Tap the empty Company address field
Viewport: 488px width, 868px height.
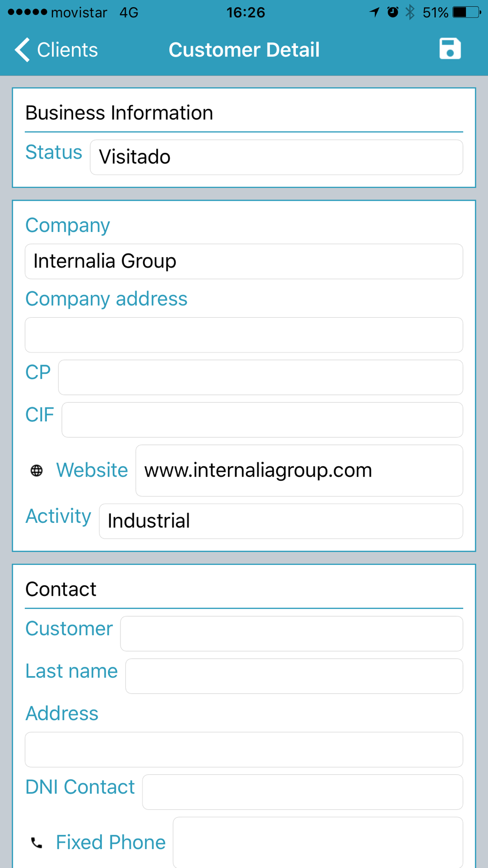[x=244, y=335]
